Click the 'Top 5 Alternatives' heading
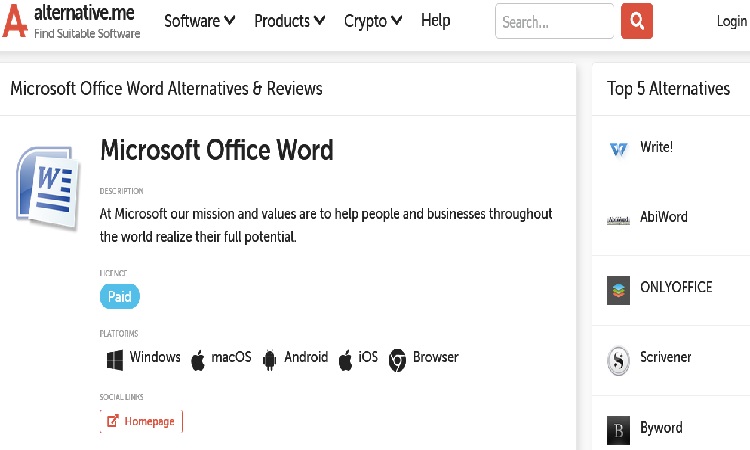 tap(668, 88)
